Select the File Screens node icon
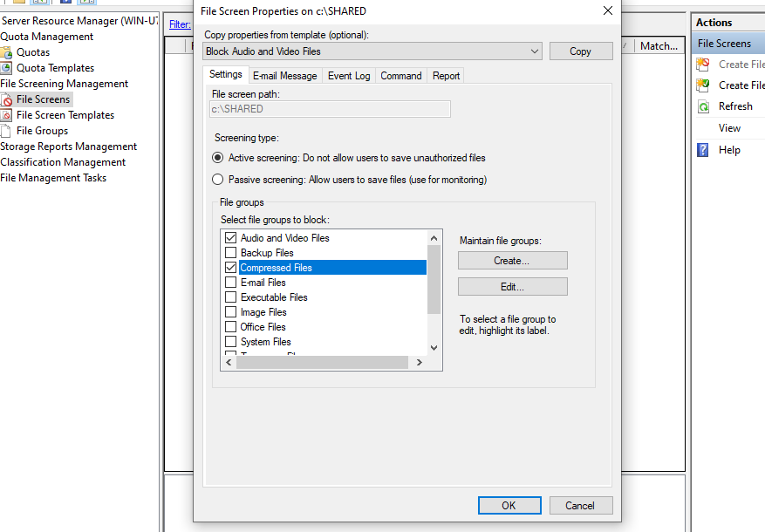The height and width of the screenshot is (532, 765). coord(7,99)
